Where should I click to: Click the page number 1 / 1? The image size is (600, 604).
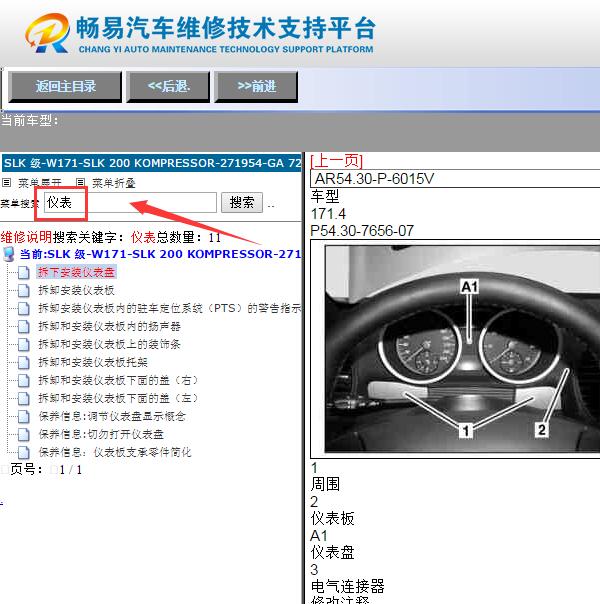click(71, 470)
